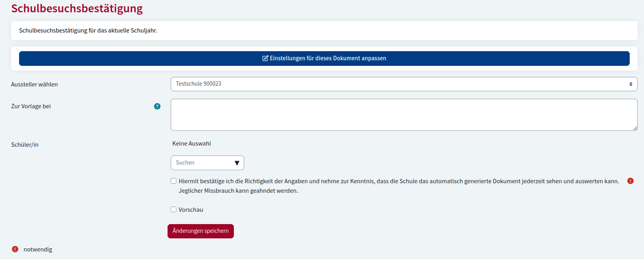Click the Keine Auswahl text

pos(191,144)
